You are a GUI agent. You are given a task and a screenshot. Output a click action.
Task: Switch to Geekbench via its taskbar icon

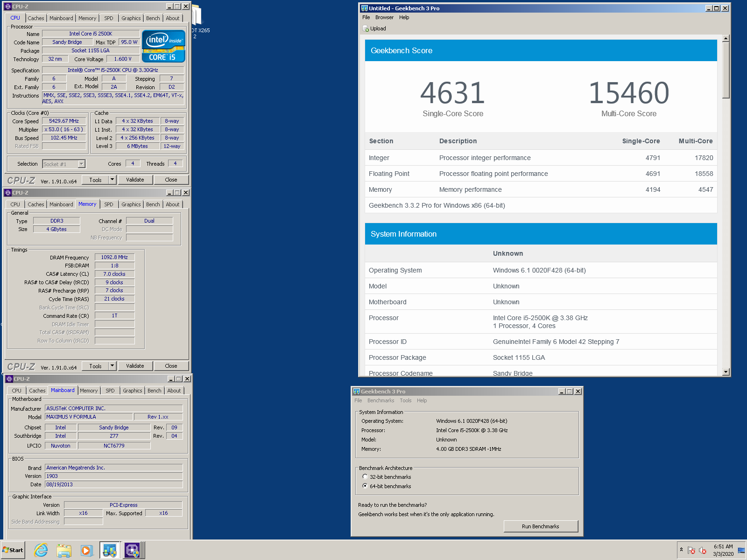pos(110,550)
